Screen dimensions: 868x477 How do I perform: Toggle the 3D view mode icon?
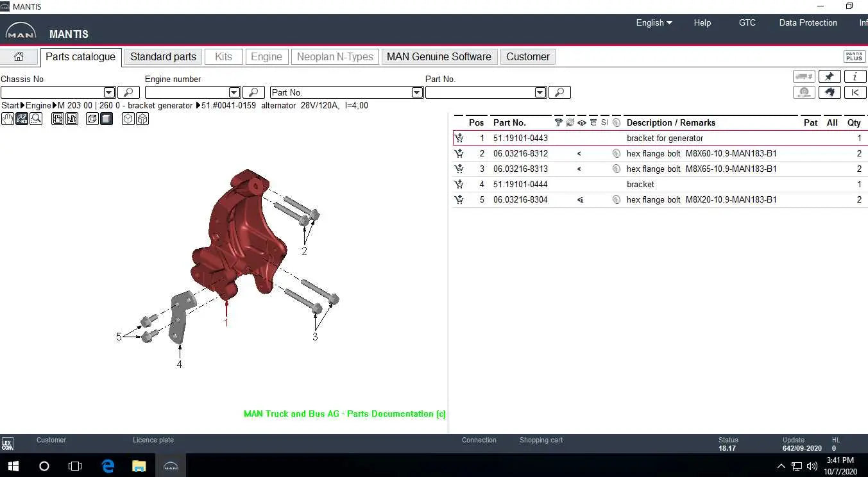22,119
